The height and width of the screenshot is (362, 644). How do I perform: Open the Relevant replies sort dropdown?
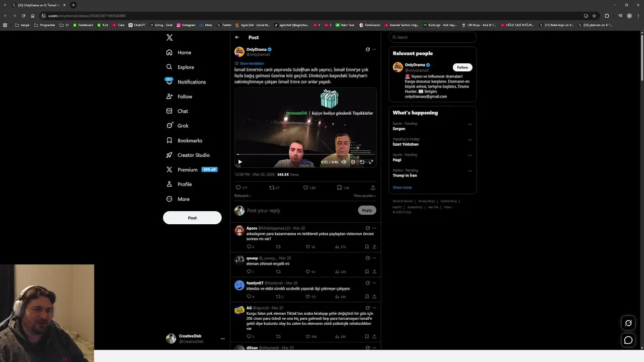pyautogui.click(x=243, y=196)
